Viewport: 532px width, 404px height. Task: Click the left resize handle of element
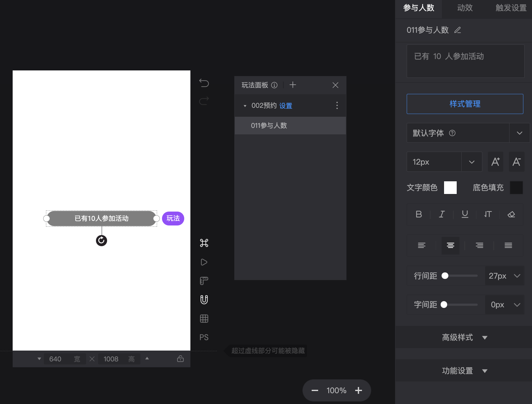pos(46,218)
